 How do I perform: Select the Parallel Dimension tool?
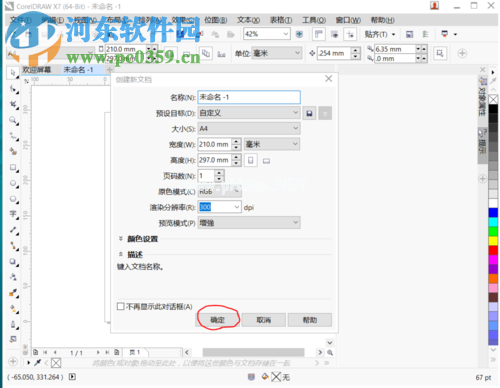click(x=14, y=230)
